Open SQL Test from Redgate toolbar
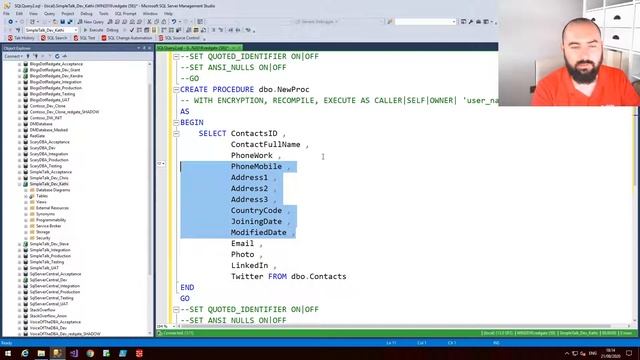 click(84, 38)
